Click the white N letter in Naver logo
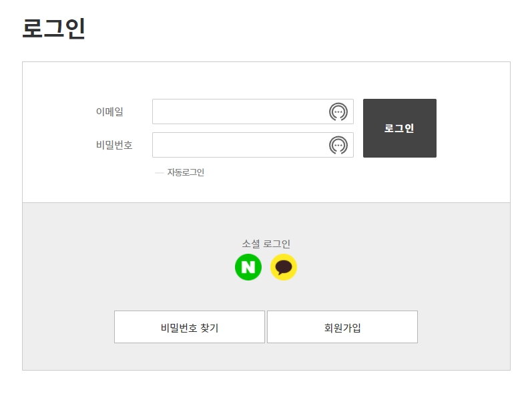The height and width of the screenshot is (396, 532). tap(248, 267)
